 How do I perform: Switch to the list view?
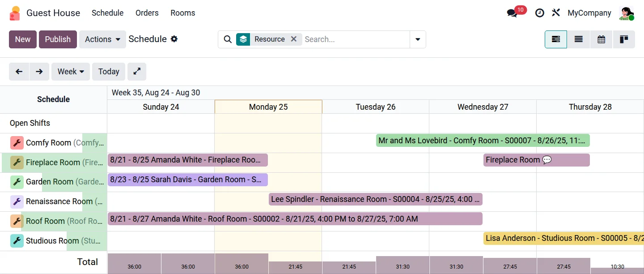579,39
